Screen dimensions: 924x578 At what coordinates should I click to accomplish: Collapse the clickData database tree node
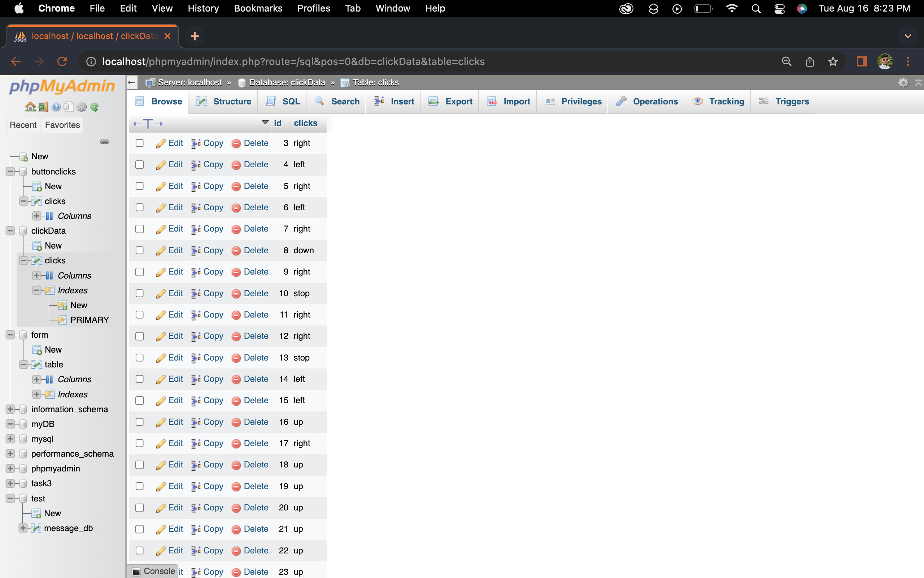pos(10,230)
